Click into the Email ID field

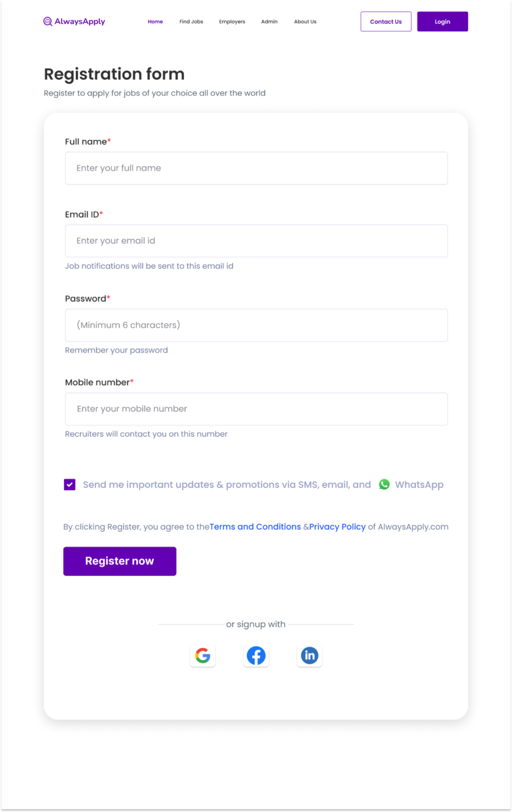point(256,241)
